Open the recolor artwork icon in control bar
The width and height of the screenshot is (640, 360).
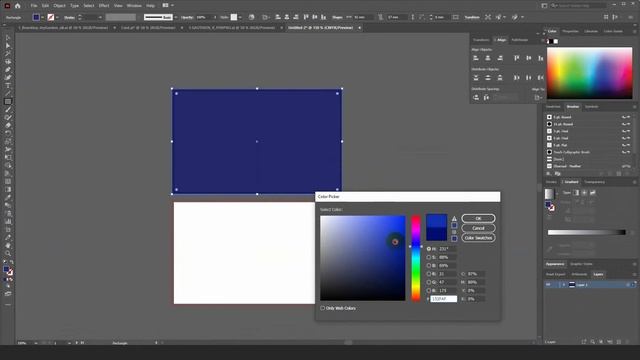pos(251,17)
